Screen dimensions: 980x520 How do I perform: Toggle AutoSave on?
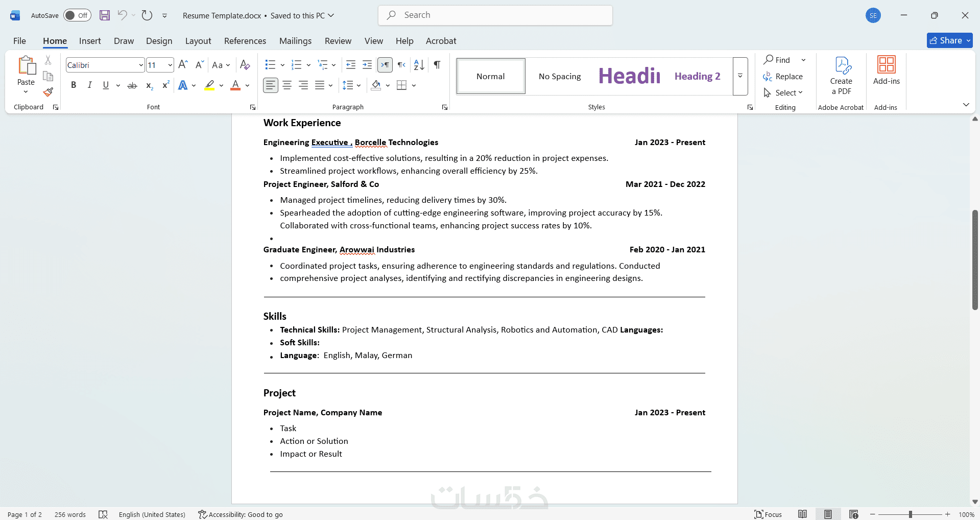(77, 15)
